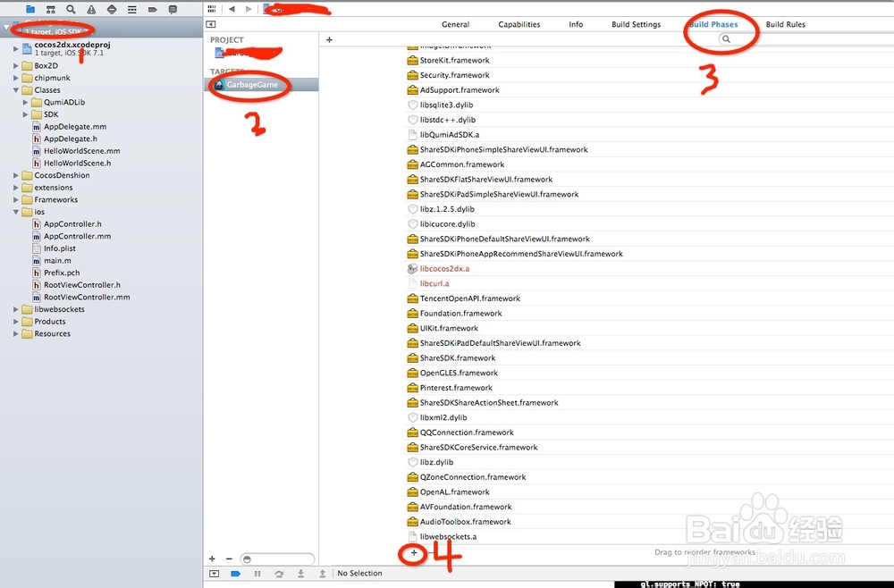
Task: Open the Symbol navigator icon
Action: pyautogui.click(x=51, y=9)
